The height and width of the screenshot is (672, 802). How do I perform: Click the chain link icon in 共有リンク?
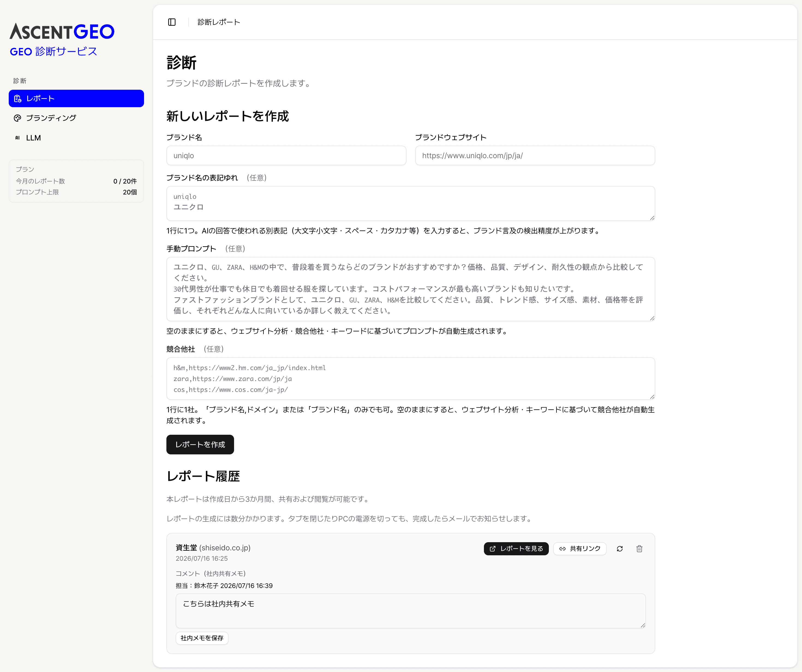coord(562,549)
